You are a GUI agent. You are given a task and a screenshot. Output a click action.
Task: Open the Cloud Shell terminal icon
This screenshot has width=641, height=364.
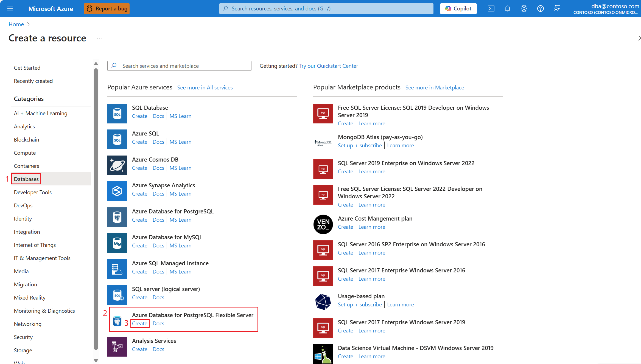click(491, 8)
